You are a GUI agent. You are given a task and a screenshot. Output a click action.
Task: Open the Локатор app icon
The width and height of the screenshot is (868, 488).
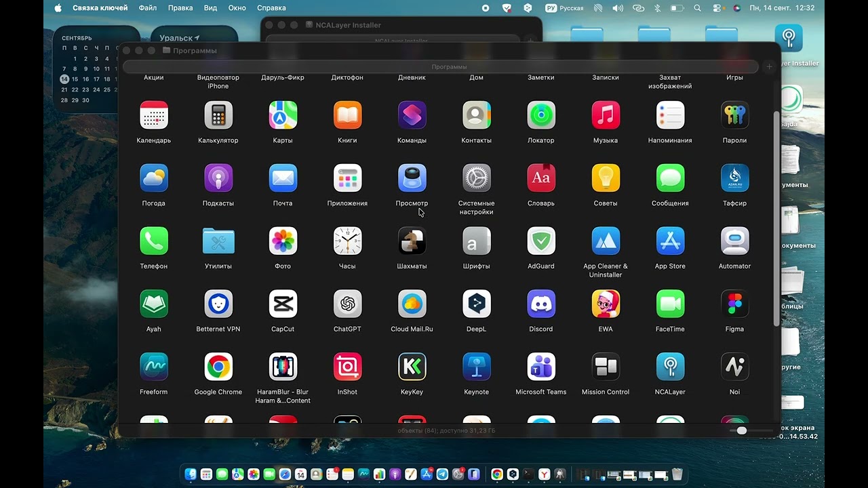coord(541,115)
